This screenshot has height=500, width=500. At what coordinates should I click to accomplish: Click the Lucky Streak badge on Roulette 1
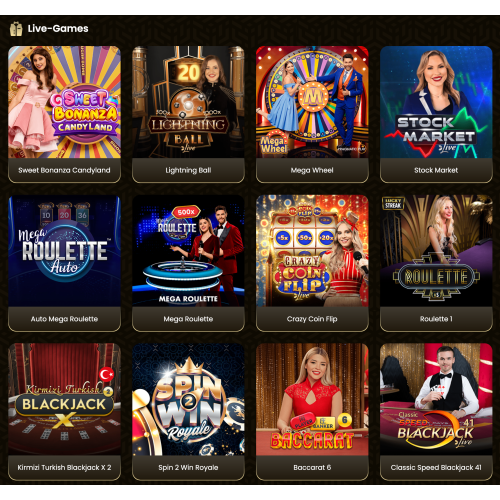tap(393, 203)
